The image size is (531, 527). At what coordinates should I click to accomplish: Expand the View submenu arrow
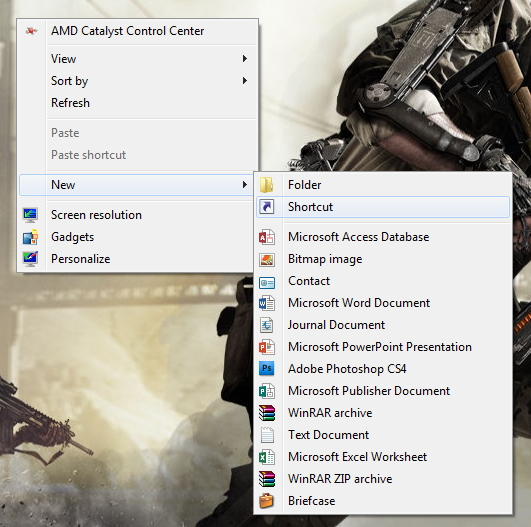coord(245,59)
